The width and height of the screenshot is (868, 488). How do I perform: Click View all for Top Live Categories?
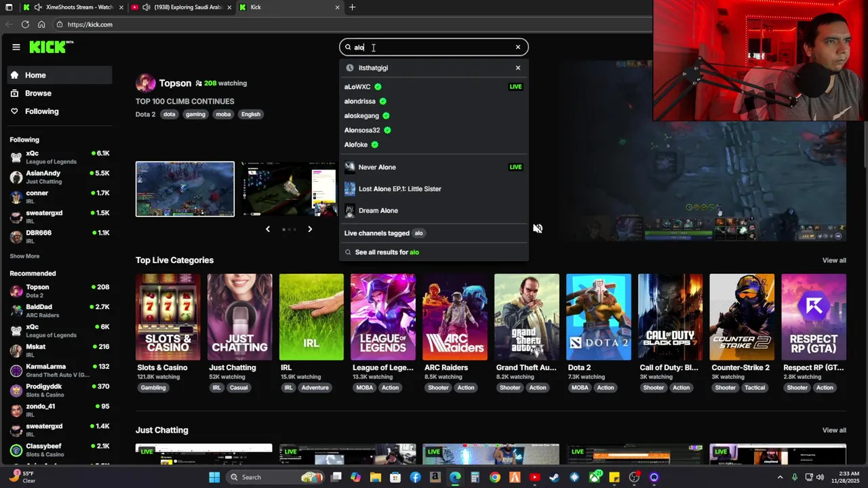tap(834, 260)
